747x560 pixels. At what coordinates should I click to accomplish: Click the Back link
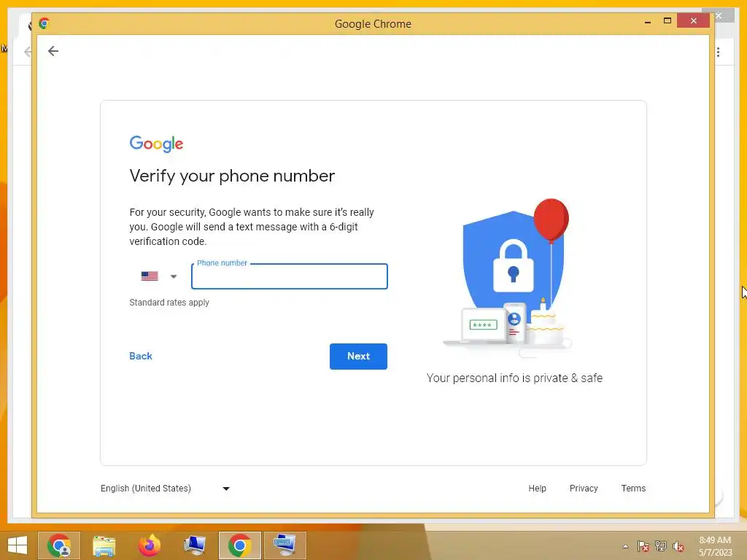coord(141,356)
